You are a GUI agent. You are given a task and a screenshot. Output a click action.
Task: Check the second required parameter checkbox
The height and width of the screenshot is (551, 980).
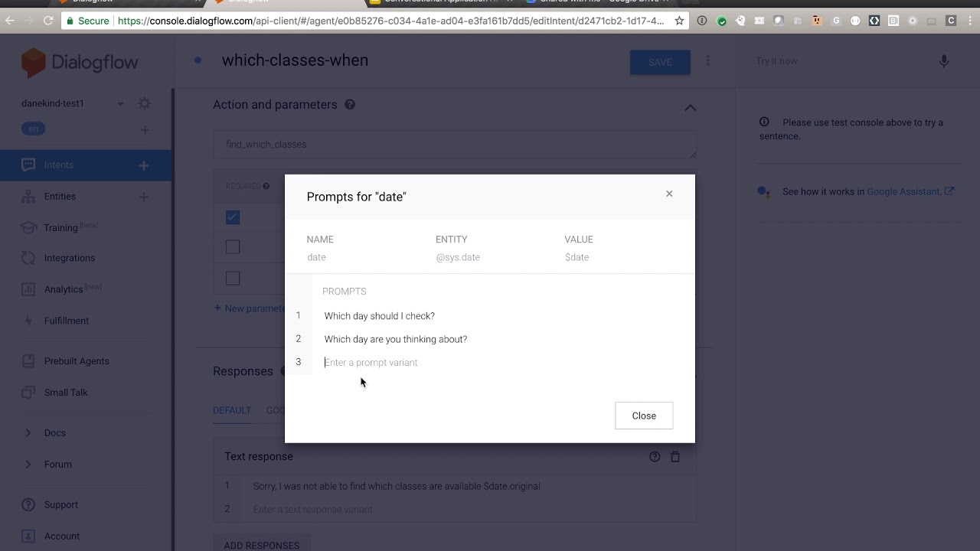[233, 247]
